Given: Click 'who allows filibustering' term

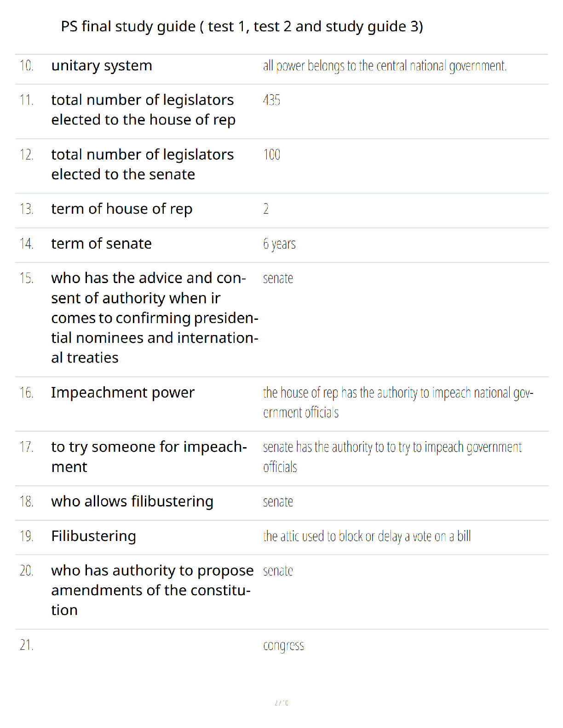Looking at the screenshot, I should click(x=132, y=501).
